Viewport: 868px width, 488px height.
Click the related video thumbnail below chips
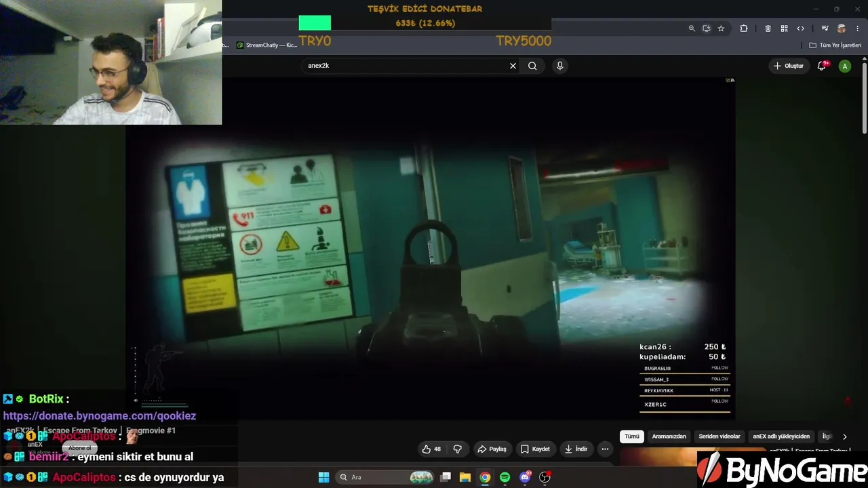pos(692,456)
